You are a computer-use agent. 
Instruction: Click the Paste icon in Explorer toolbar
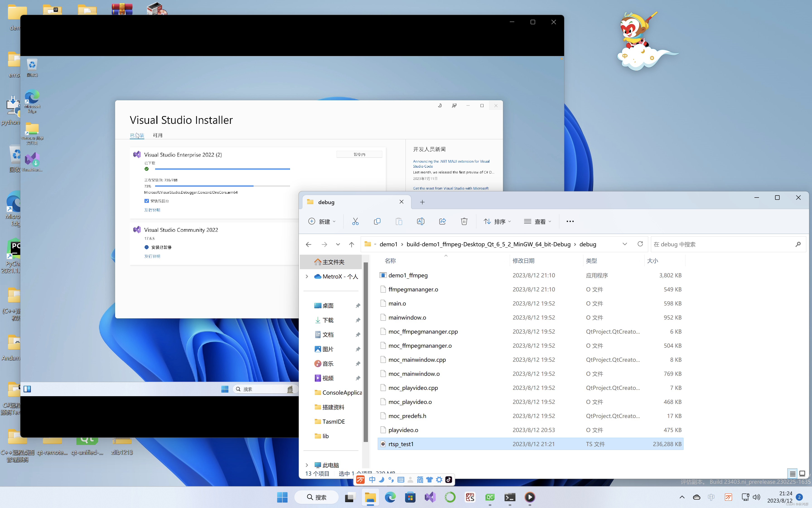coord(399,221)
